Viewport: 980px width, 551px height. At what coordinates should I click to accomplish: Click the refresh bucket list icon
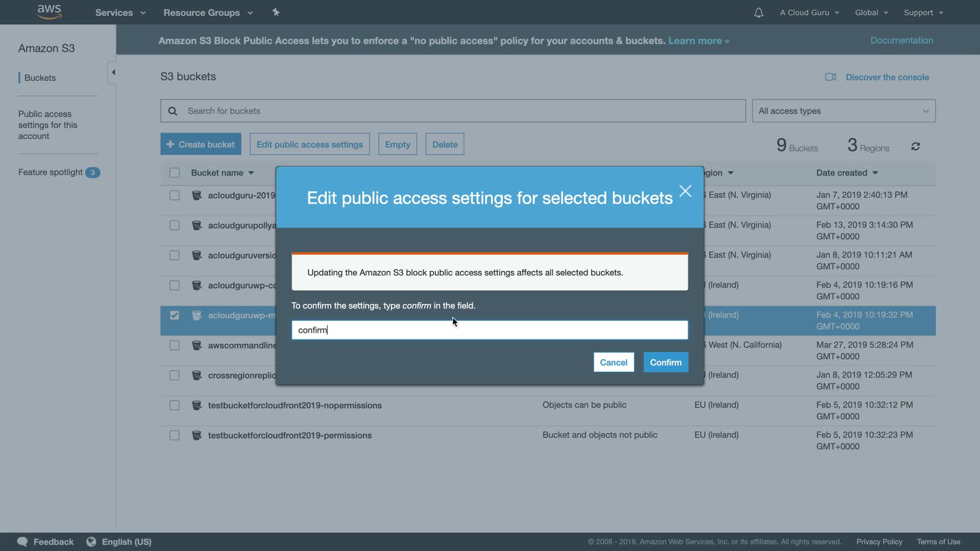coord(915,147)
